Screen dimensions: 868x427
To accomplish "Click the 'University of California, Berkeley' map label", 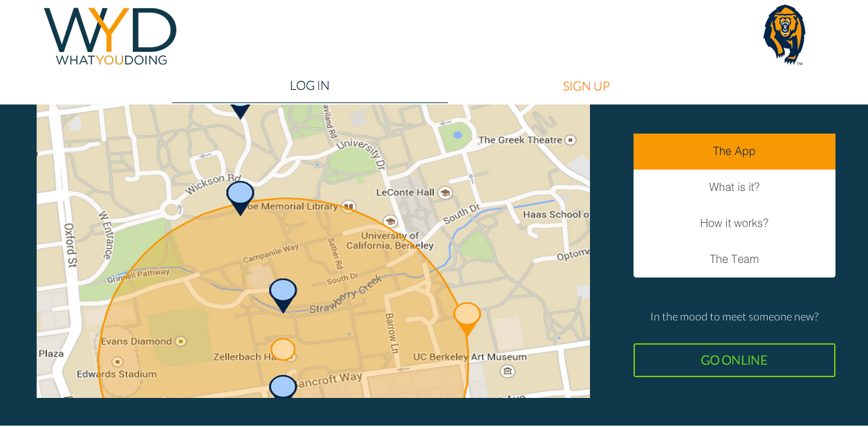I will click(390, 240).
